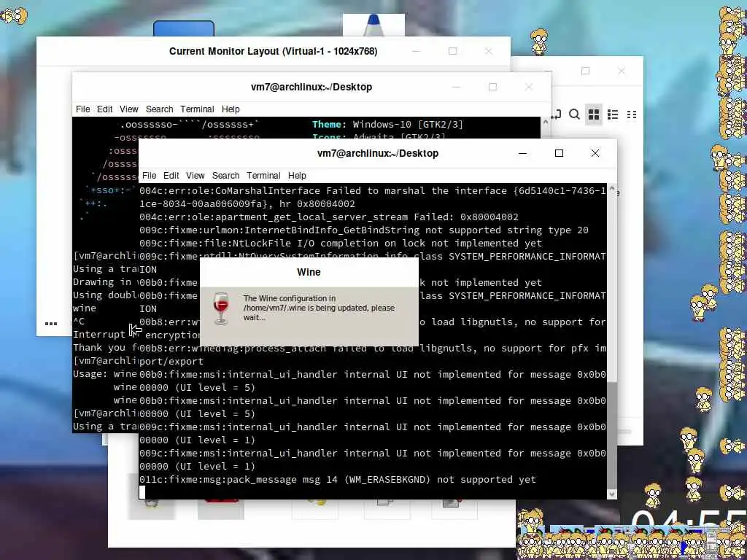Click the InternetBindInfo_GetBindString fixme line

[x=364, y=230]
